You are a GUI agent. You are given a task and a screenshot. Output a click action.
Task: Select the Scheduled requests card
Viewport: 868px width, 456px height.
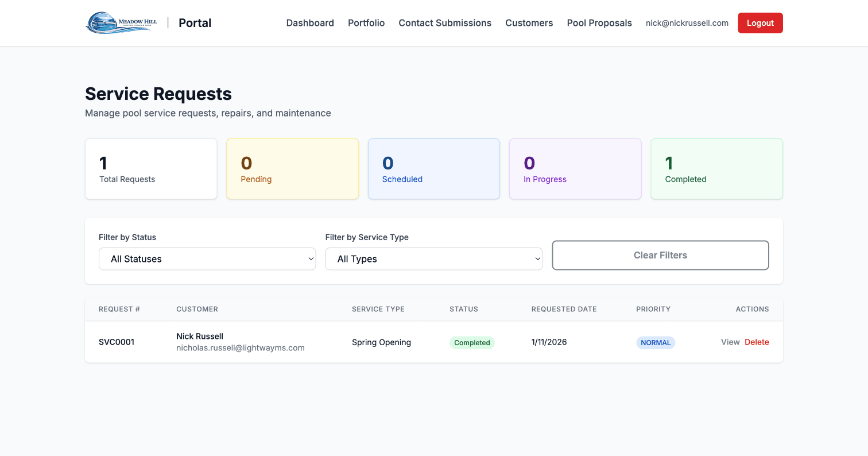[x=433, y=168]
